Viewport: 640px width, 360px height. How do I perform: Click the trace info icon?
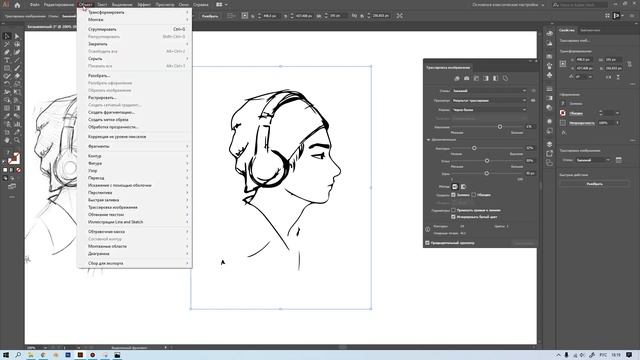[x=428, y=229]
